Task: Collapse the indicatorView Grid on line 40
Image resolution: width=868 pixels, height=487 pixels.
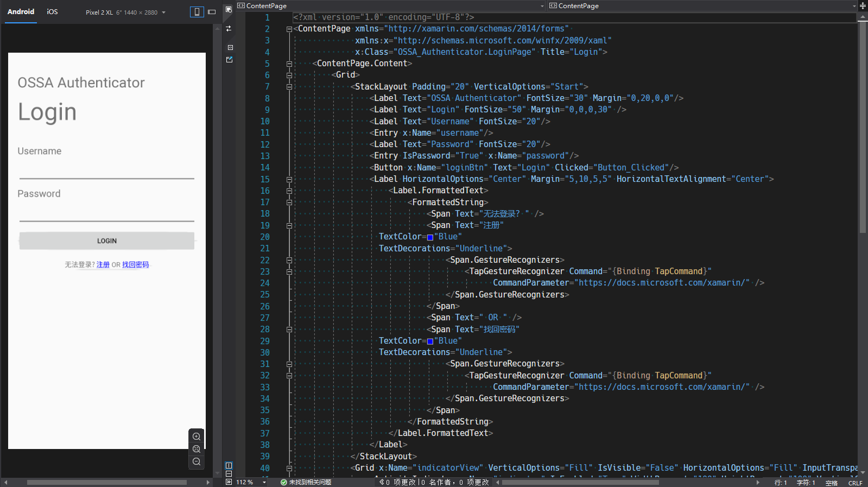Action: coord(289,469)
